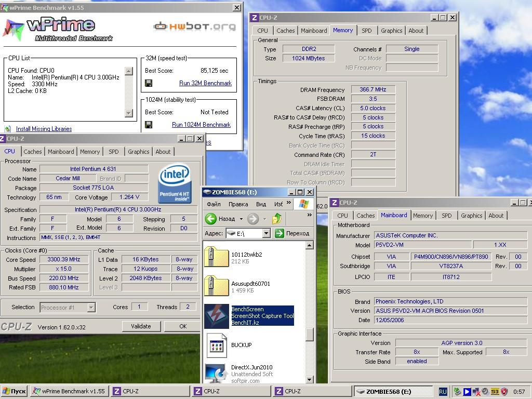Screen dimensions: 532x399
Task: Select the DirectX.Jun2010 installer icon
Action: [216, 373]
